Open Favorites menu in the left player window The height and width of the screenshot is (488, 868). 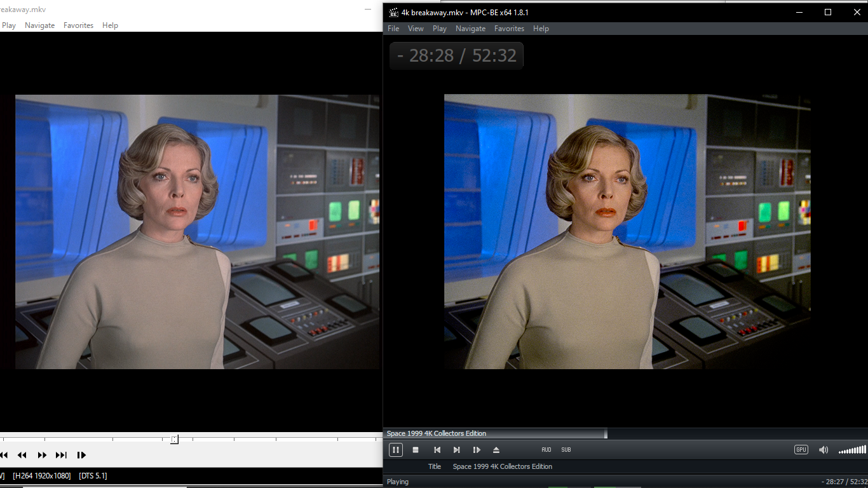pyautogui.click(x=78, y=25)
